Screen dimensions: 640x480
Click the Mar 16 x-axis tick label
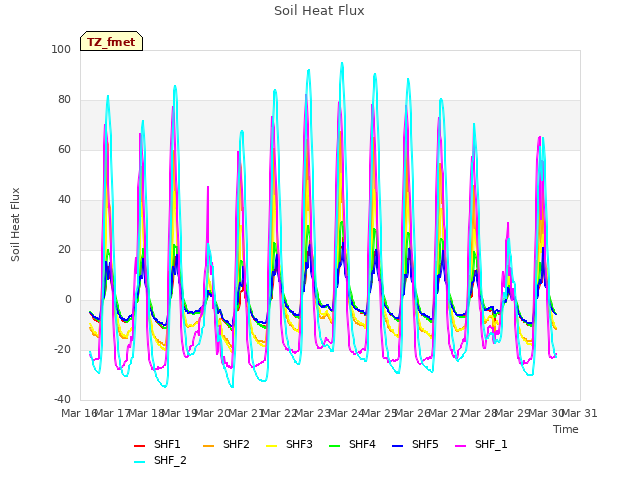(78, 413)
